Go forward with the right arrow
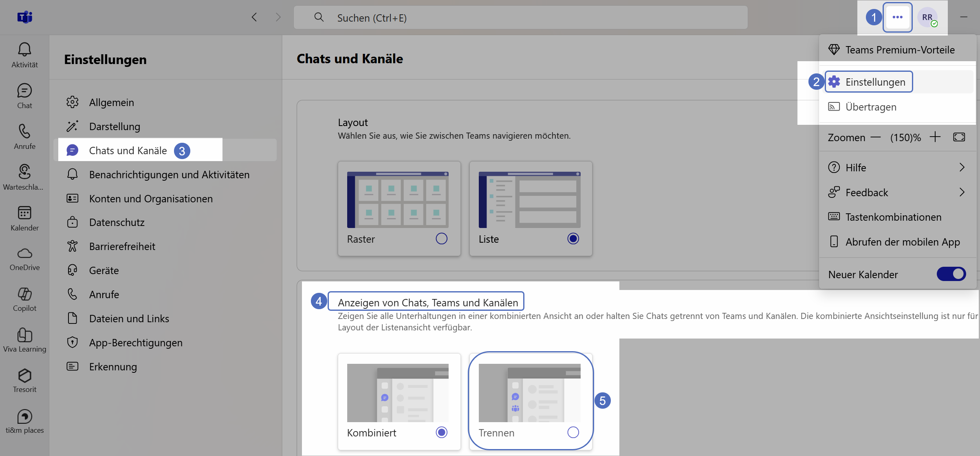980x456 pixels. (278, 17)
